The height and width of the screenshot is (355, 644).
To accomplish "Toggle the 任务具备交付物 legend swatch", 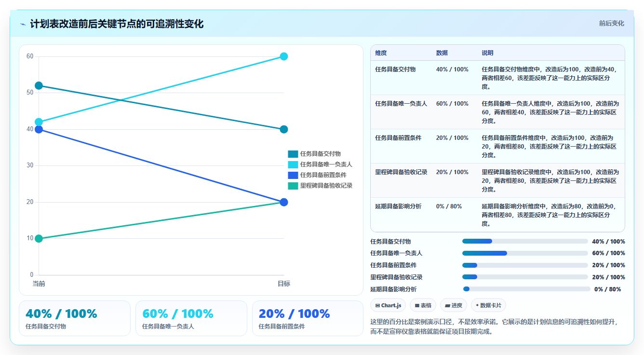I will point(293,154).
